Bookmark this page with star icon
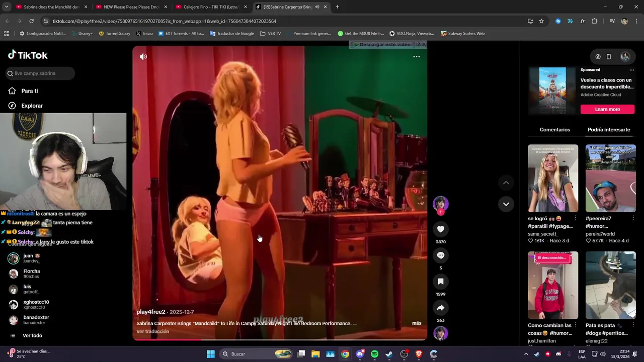Viewport: 644px width, 362px height. click(x=541, y=21)
